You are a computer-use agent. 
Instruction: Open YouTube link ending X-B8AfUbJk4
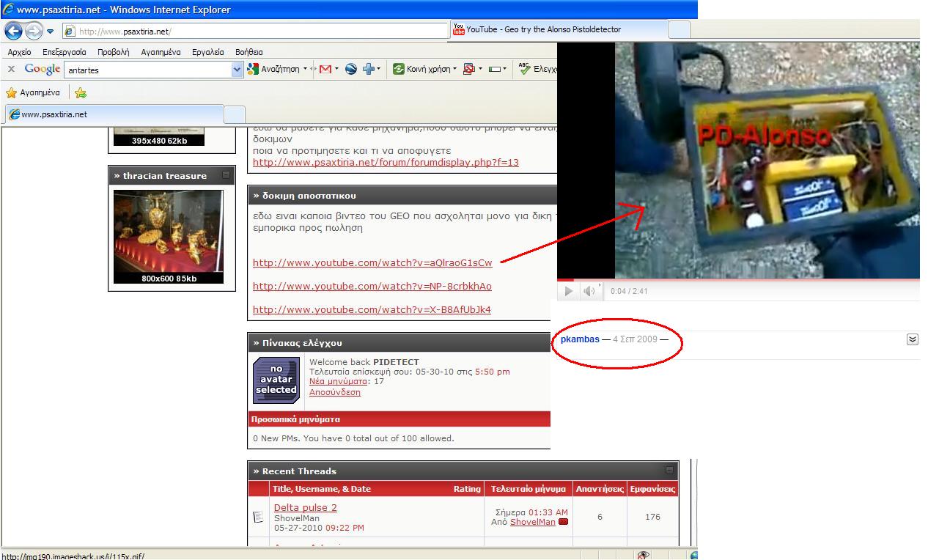pos(372,309)
